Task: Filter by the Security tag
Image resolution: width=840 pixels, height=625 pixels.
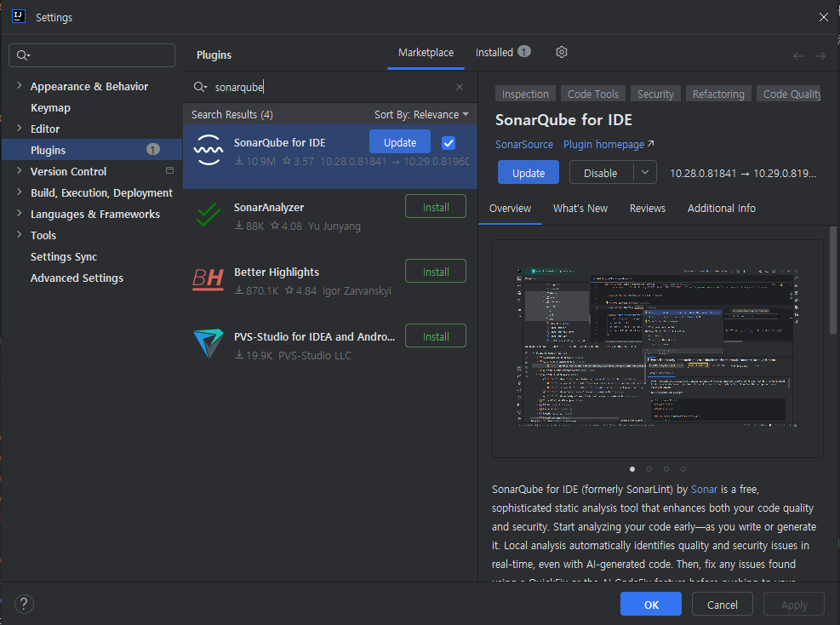Action: pos(655,94)
